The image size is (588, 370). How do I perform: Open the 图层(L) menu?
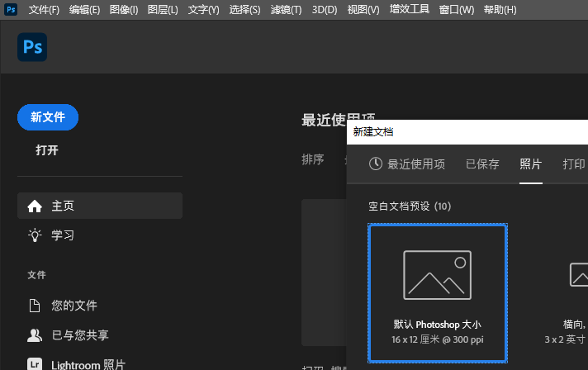pyautogui.click(x=163, y=10)
